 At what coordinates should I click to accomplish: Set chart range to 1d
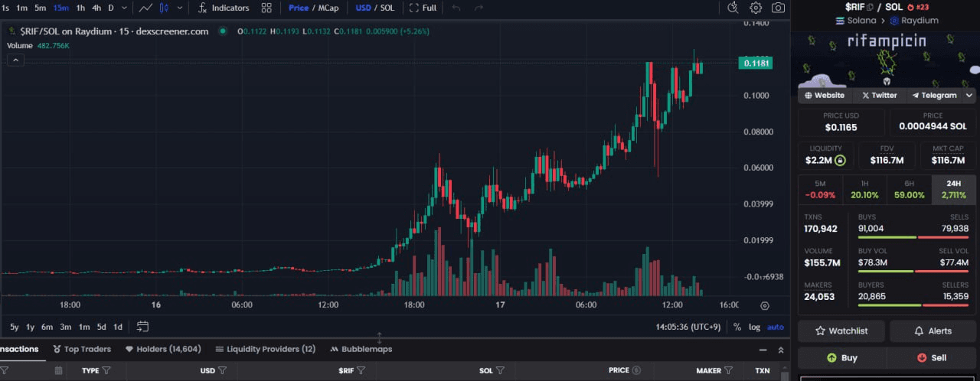click(118, 327)
